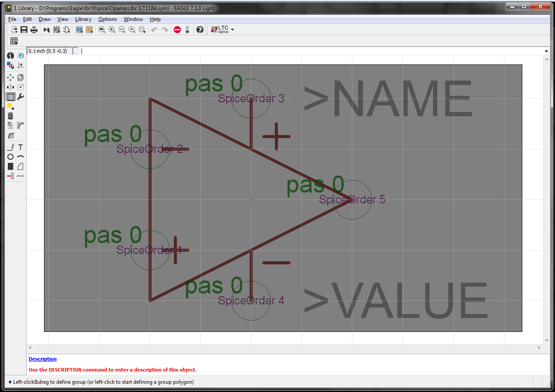This screenshot has height=392, width=555.
Task: Open the Draw menu
Action: [44, 19]
